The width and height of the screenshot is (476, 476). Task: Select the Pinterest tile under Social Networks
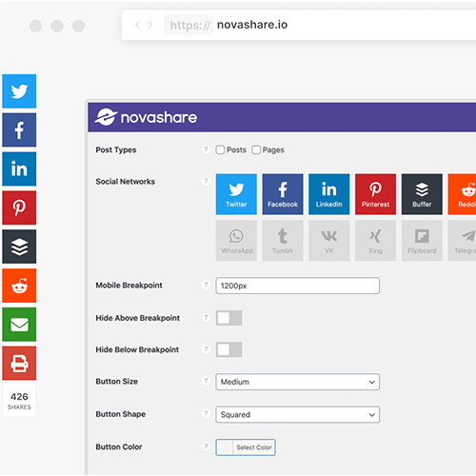pyautogui.click(x=375, y=194)
